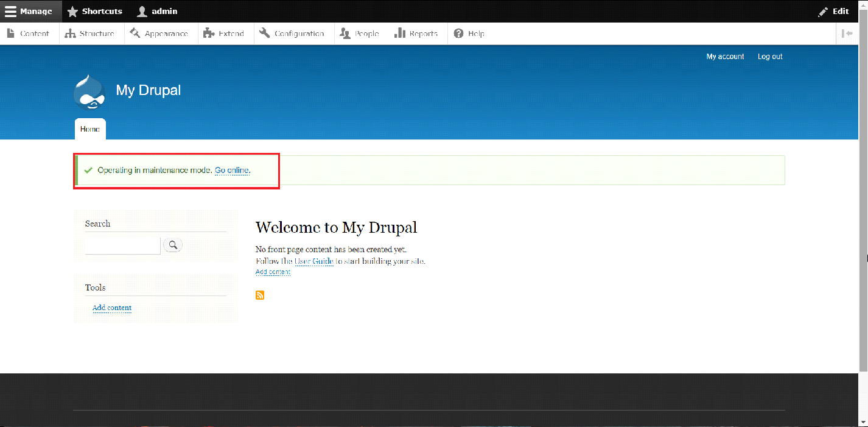Screen dimensions: 868x427
Task: Click the Edit pencil icon
Action: [824, 12]
